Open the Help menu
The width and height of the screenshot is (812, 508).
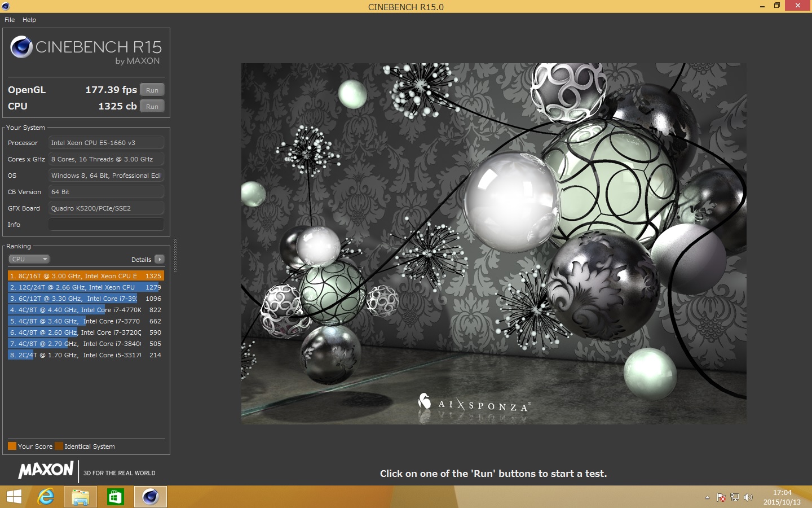click(x=29, y=20)
